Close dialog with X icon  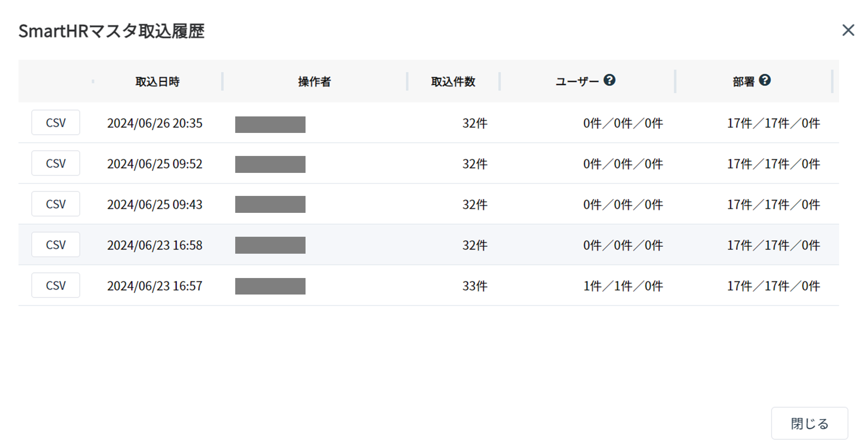[x=848, y=30]
